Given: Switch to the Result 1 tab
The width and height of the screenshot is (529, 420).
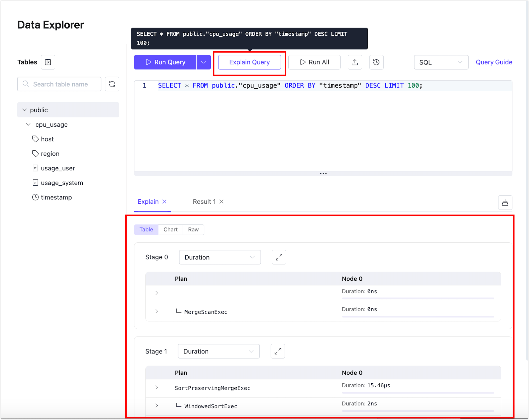Looking at the screenshot, I should (x=204, y=202).
